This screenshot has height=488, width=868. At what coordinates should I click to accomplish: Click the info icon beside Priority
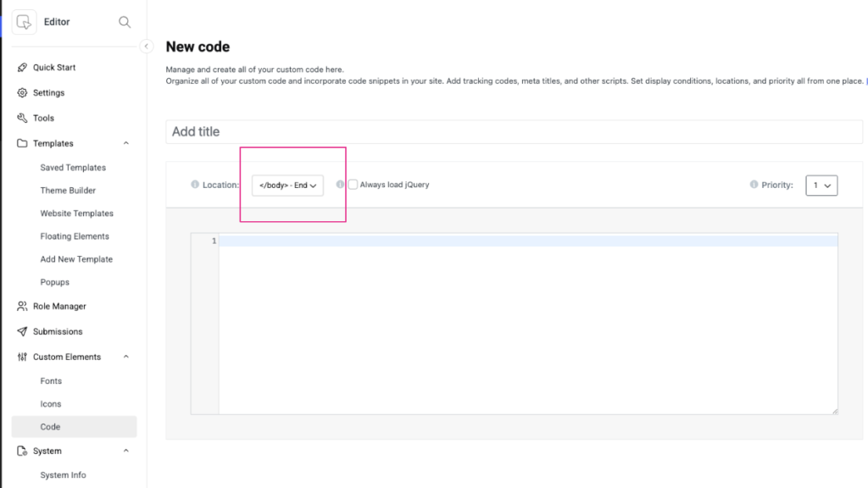754,184
